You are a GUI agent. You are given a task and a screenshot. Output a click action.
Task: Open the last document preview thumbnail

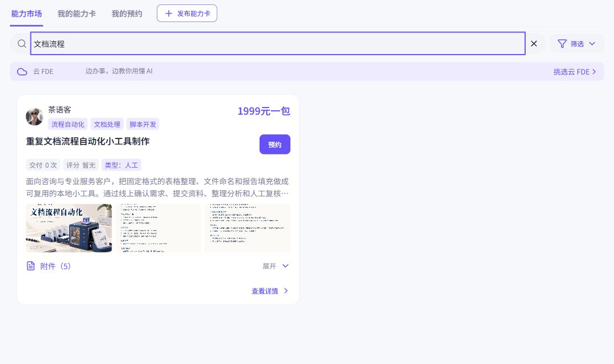point(247,228)
